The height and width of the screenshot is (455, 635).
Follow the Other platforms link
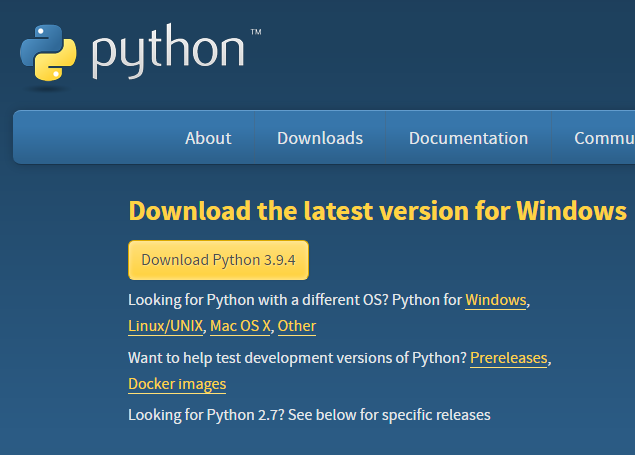(x=297, y=326)
